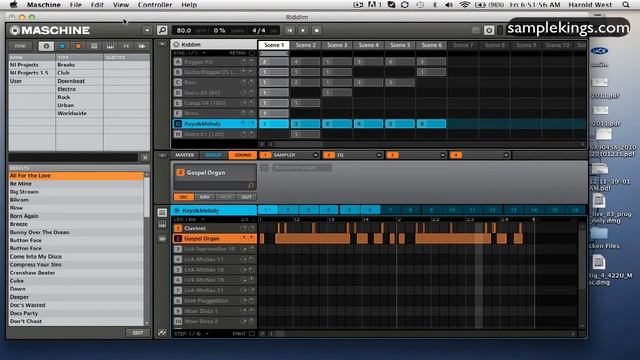The width and height of the screenshot is (640, 360).
Task: Start playback with play button
Action: pyautogui.click(x=303, y=30)
